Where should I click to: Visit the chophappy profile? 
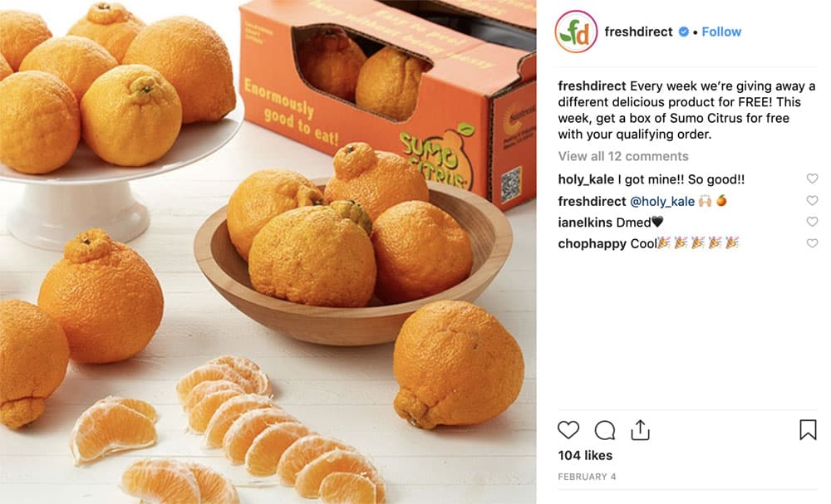click(x=592, y=243)
